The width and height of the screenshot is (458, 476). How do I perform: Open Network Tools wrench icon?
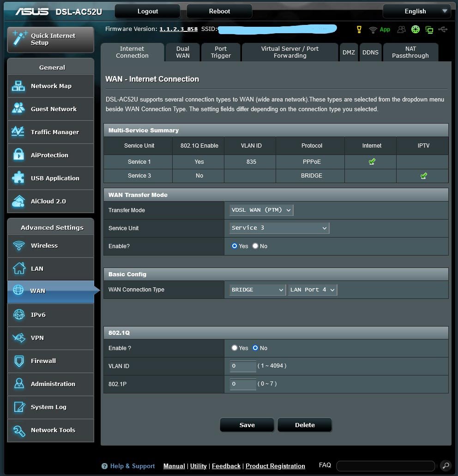point(19,430)
